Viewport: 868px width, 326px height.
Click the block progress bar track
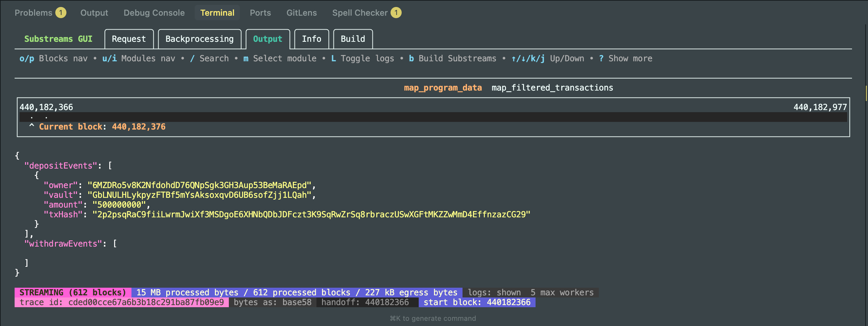433,117
